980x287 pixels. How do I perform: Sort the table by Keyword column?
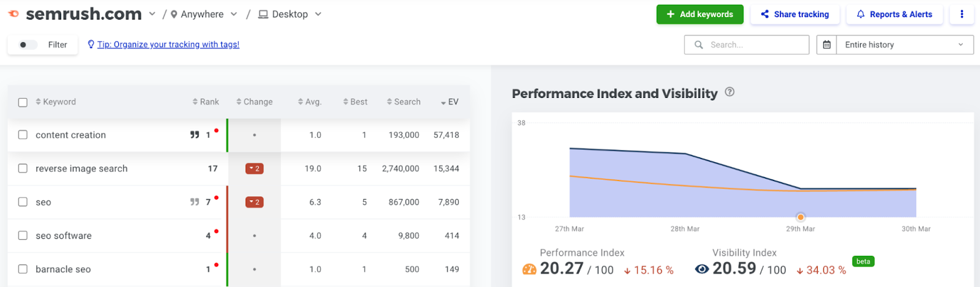[56, 102]
